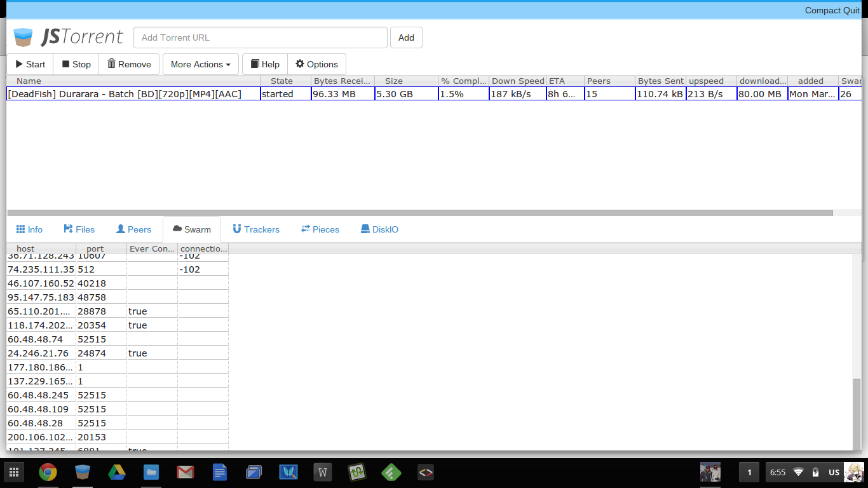Sort by Down Speed column header
Viewport: 868px width, 488px height.
pyautogui.click(x=518, y=81)
